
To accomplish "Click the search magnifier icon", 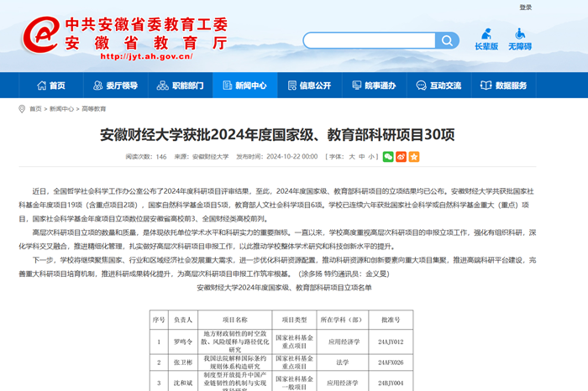I will [446, 40].
